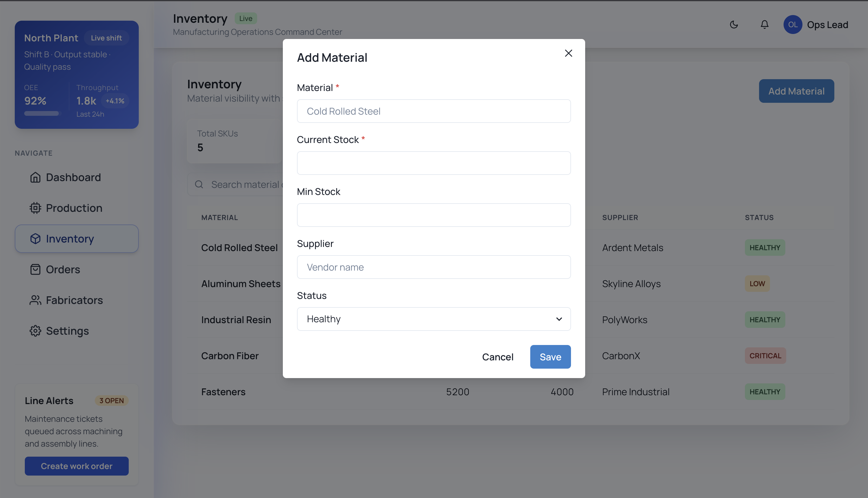Select the Fabricators people icon

35,300
